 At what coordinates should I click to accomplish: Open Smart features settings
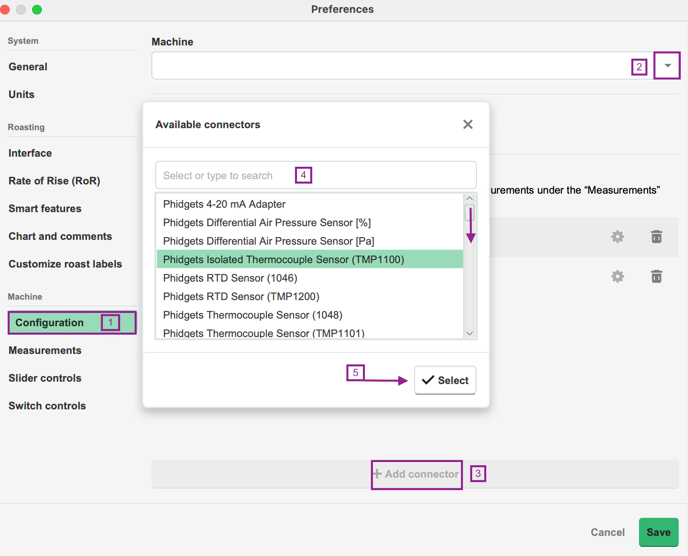coord(45,208)
